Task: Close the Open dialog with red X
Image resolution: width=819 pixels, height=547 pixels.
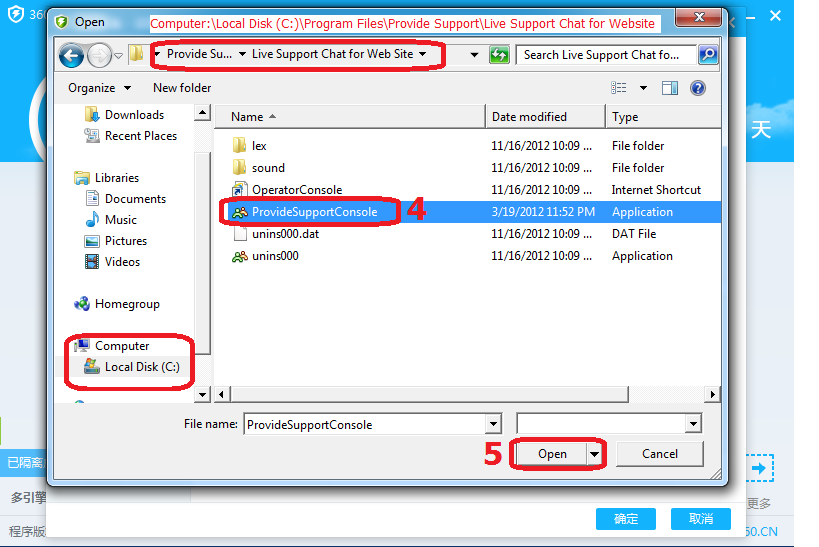Action: 699,17
